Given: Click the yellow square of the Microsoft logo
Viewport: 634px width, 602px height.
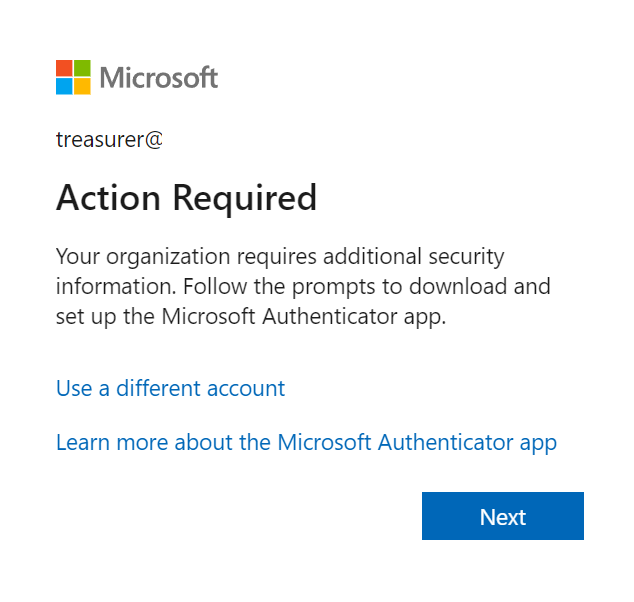Looking at the screenshot, I should pyautogui.click(x=82, y=86).
